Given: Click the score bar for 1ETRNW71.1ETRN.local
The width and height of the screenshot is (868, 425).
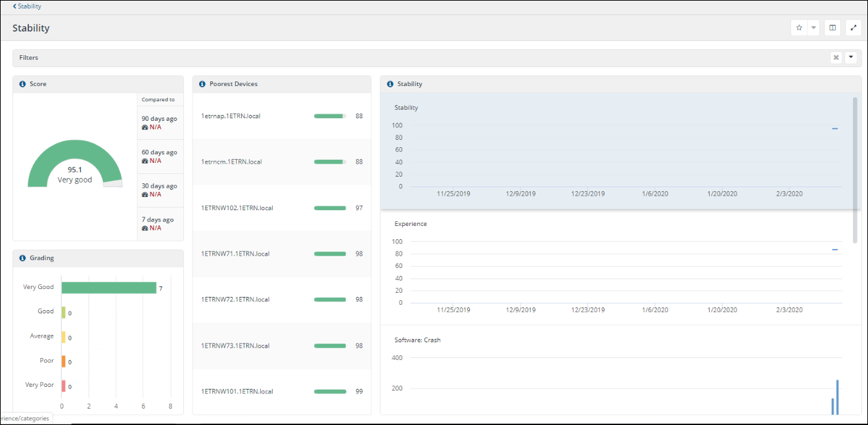Looking at the screenshot, I should point(330,254).
